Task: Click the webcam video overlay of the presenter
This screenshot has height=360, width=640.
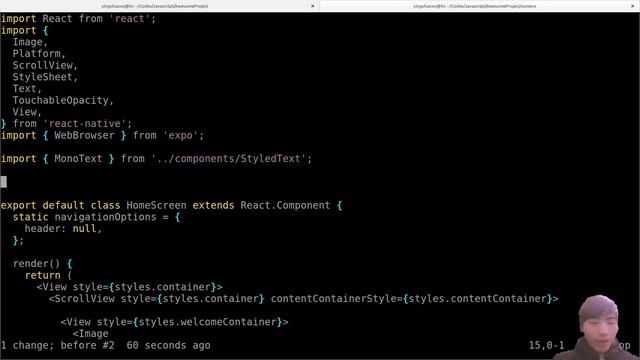Action: tap(599, 327)
